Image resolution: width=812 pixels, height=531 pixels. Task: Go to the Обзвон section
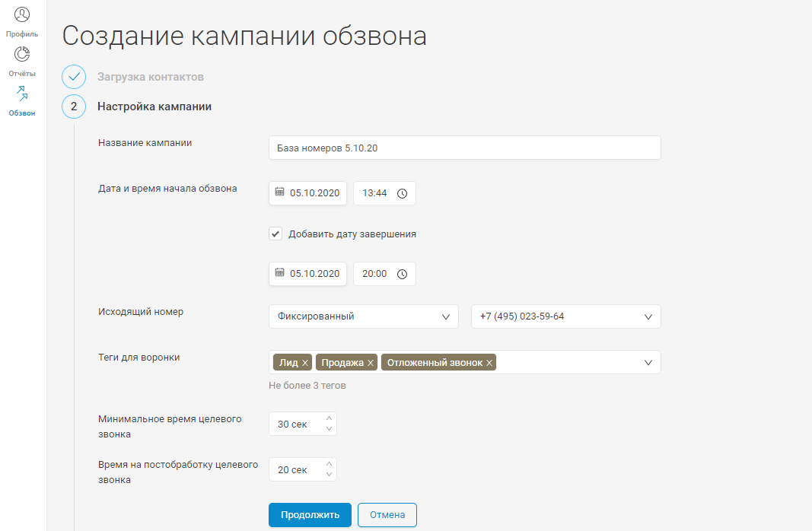[22, 101]
